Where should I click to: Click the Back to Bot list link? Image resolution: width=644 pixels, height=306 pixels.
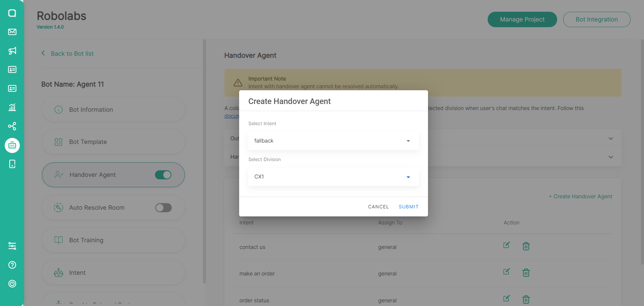(72, 54)
